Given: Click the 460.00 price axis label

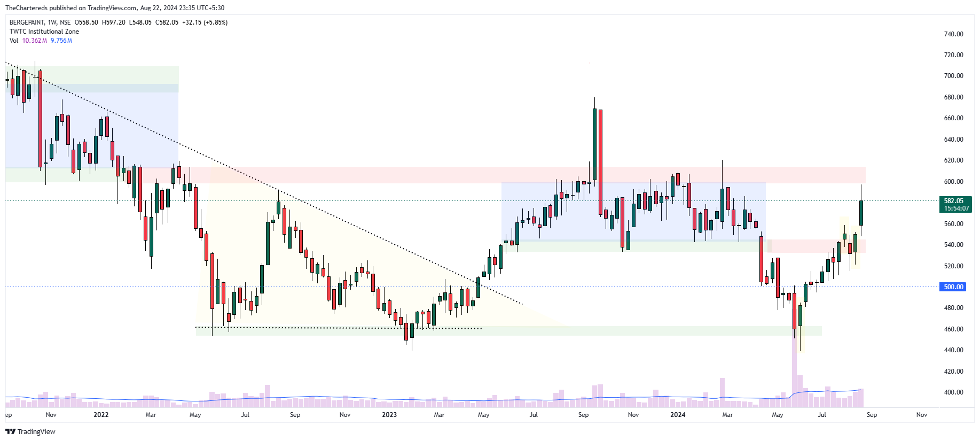Looking at the screenshot, I should (953, 329).
